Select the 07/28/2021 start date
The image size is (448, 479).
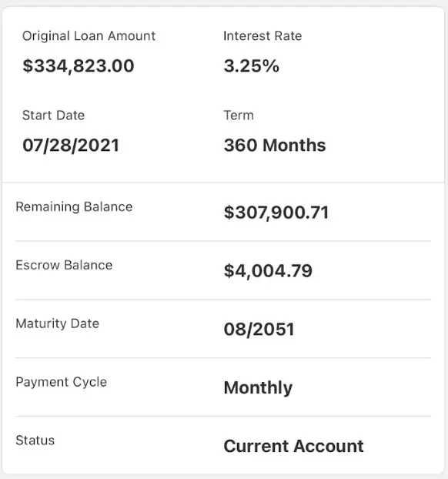[71, 145]
